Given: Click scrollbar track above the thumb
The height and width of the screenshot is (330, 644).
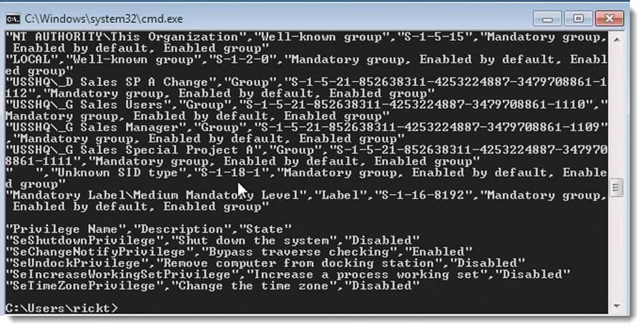Looking at the screenshot, I should click(617, 112).
